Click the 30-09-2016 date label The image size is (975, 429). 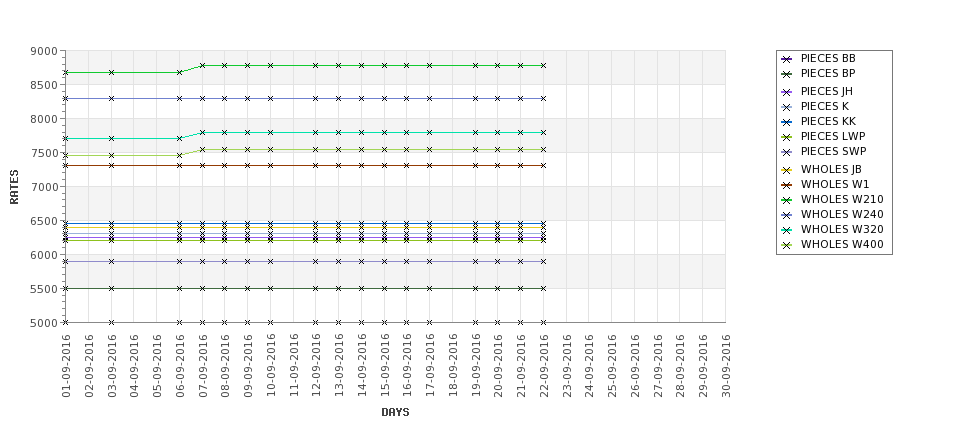pos(726,366)
